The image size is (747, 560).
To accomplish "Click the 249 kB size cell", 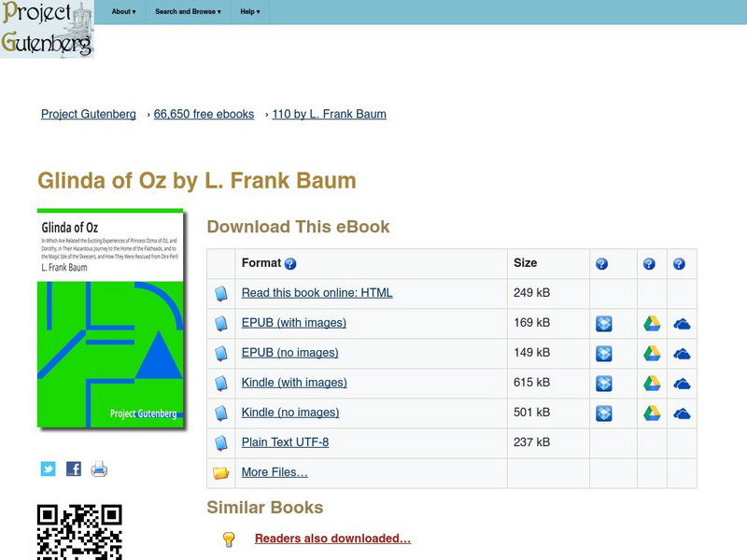I will pyautogui.click(x=548, y=293).
